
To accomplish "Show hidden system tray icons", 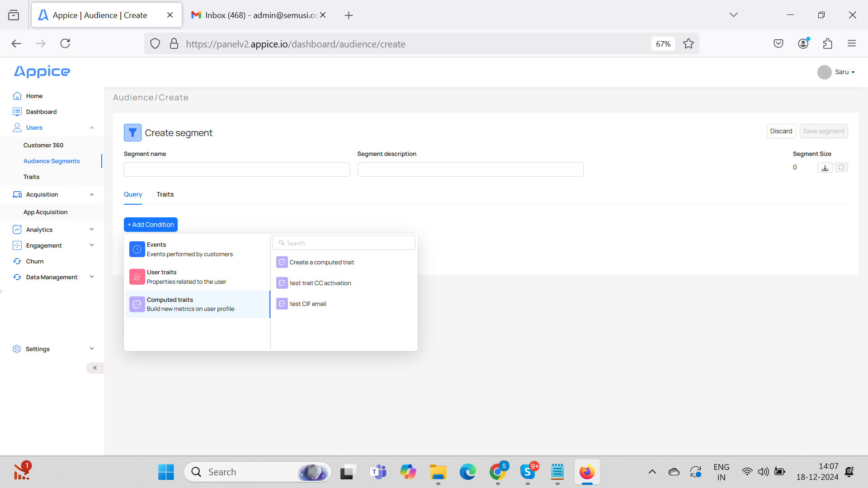I will [x=652, y=472].
